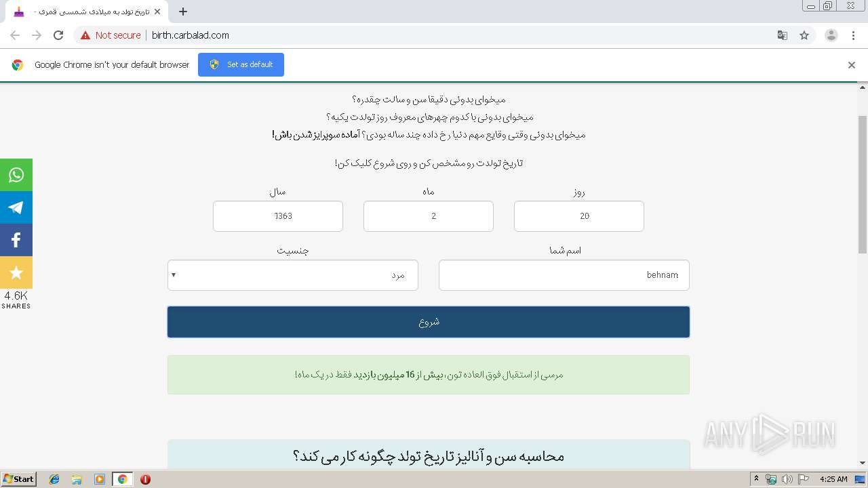Screen dimensions: 868x488
Task: Click the name field containing behnam
Action: 564,275
